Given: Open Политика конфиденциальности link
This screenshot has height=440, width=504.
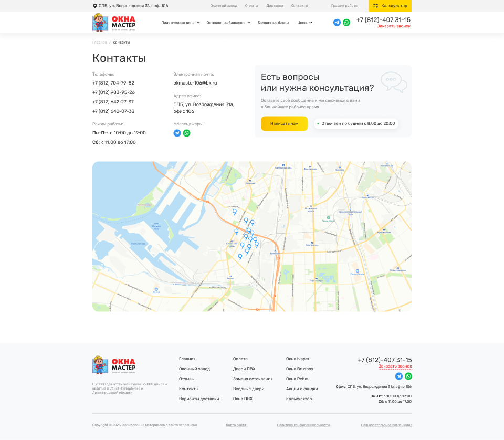Looking at the screenshot, I should [x=303, y=425].
